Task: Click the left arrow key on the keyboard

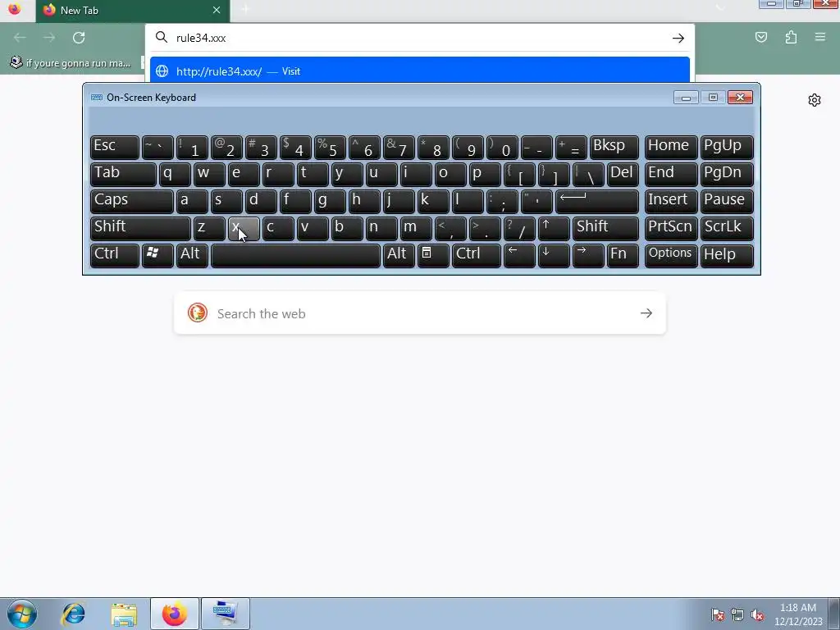Action: point(519,255)
